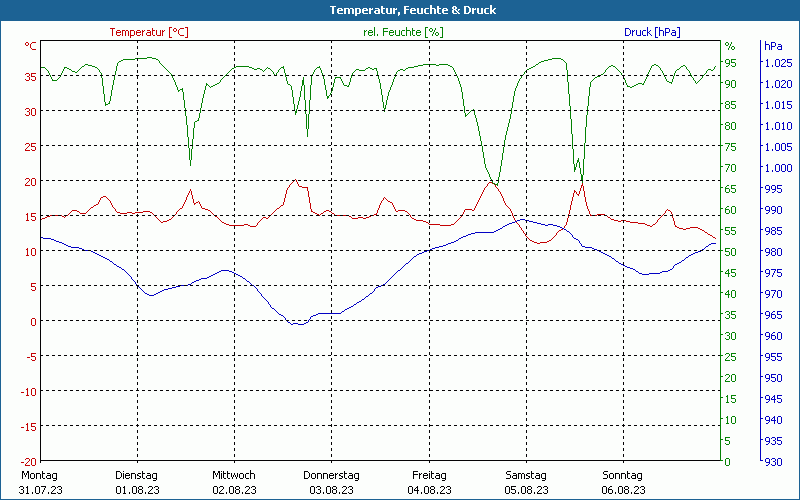Click the 'Dienstag' day label

tap(136, 475)
